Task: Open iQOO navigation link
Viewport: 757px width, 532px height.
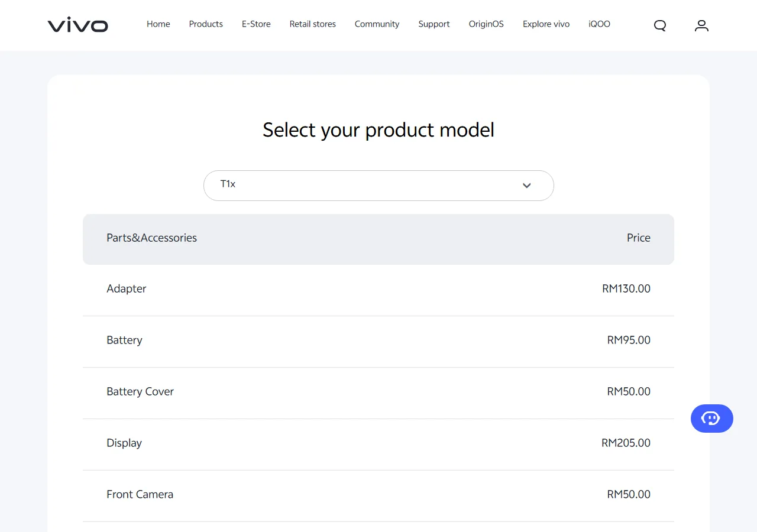Action: click(599, 24)
